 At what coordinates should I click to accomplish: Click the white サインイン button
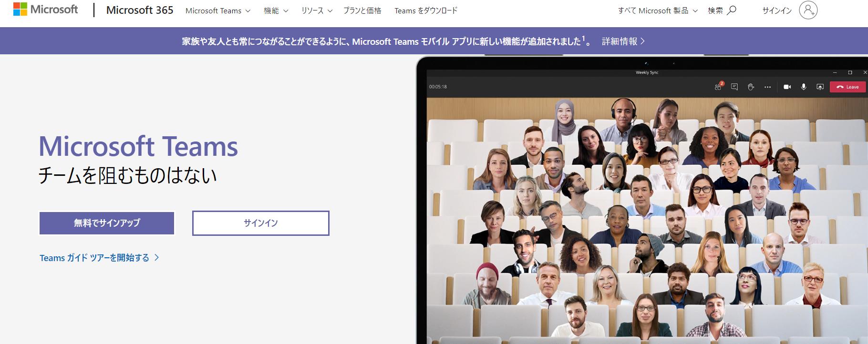(261, 223)
